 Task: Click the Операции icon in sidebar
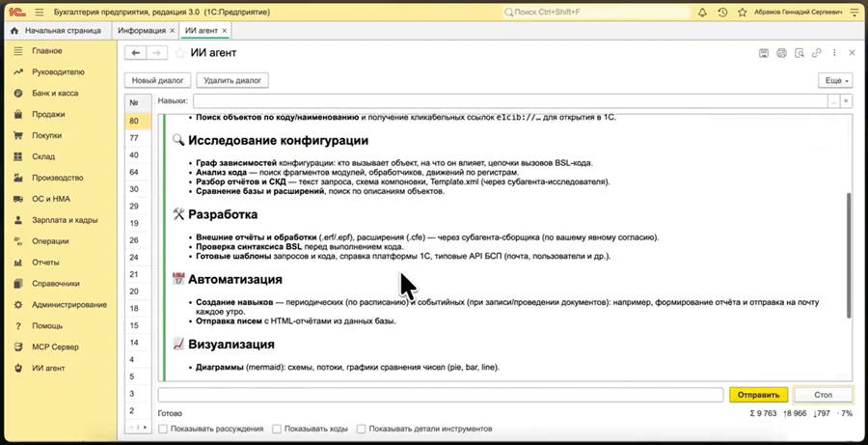[18, 241]
